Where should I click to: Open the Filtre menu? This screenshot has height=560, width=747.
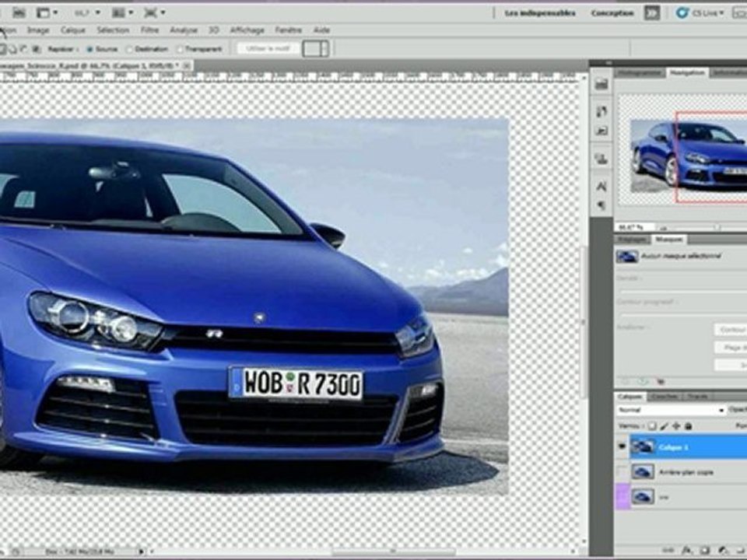point(149,30)
